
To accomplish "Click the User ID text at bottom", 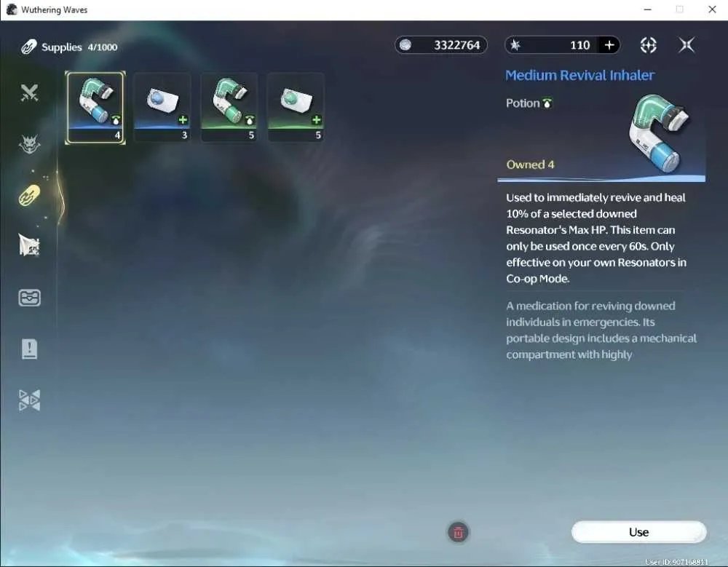I will tap(677, 562).
